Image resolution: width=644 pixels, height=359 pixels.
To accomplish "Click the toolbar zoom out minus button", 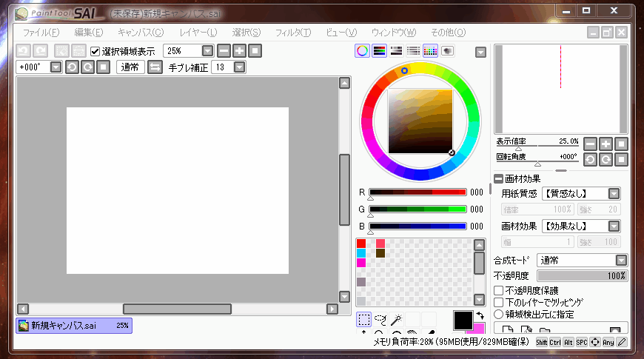I will click(x=224, y=51).
